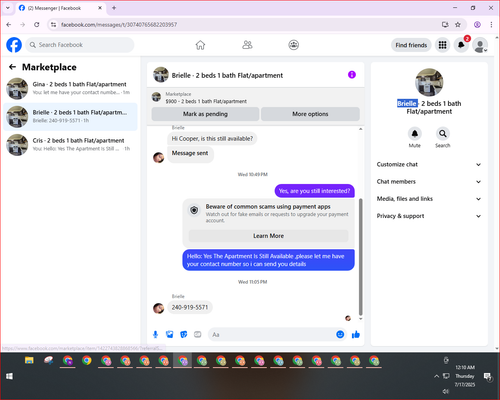Open Brielle's apartment conversation in list

tap(70, 117)
